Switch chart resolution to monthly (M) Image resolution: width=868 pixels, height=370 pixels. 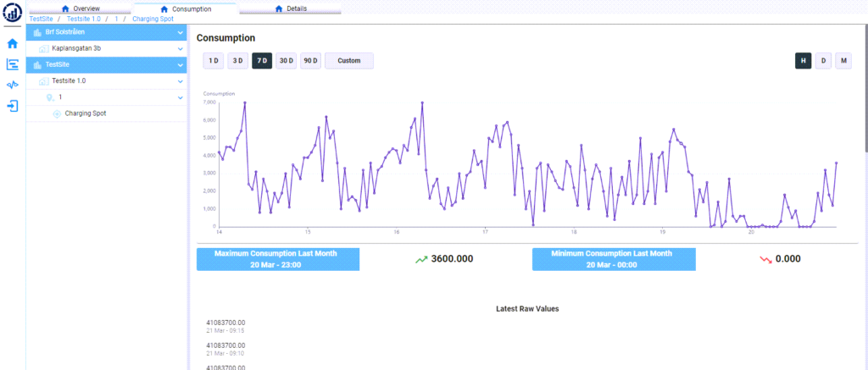[x=843, y=61]
